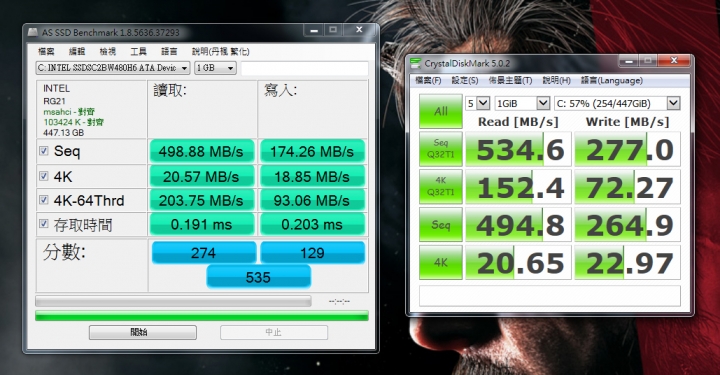Click the 20.57 MB/s 4K read result
The image size is (720, 375).
(202, 176)
